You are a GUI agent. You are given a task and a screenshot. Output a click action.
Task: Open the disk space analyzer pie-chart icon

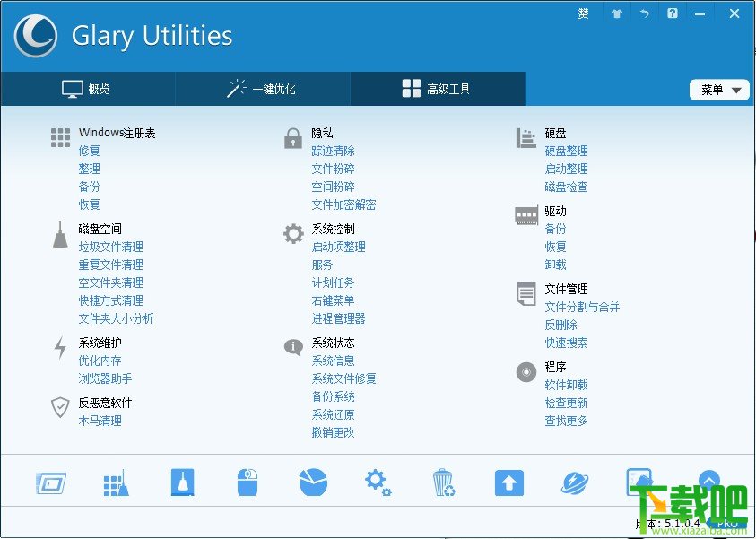tap(312, 482)
